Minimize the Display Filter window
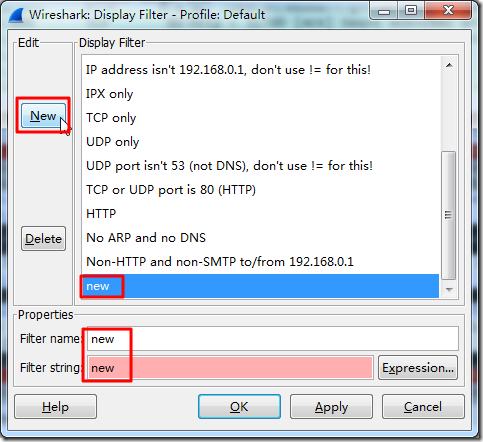483x442 pixels. click(383, 11)
